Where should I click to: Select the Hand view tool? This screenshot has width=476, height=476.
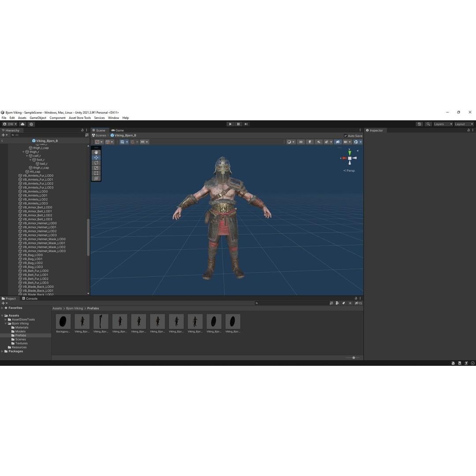click(96, 152)
